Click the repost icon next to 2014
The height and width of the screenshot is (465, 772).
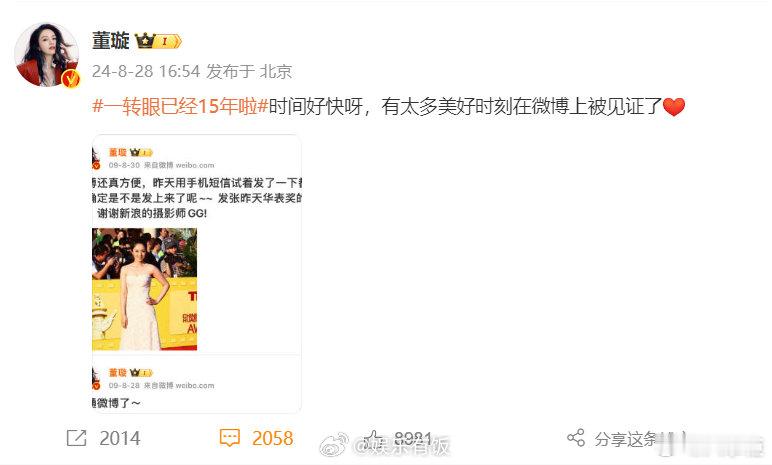tap(76, 438)
